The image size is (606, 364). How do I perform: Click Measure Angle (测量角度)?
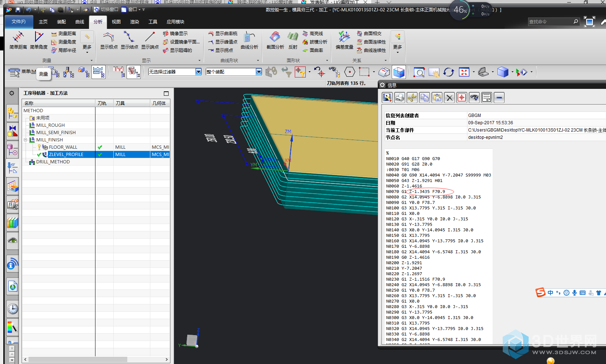[x=64, y=42]
